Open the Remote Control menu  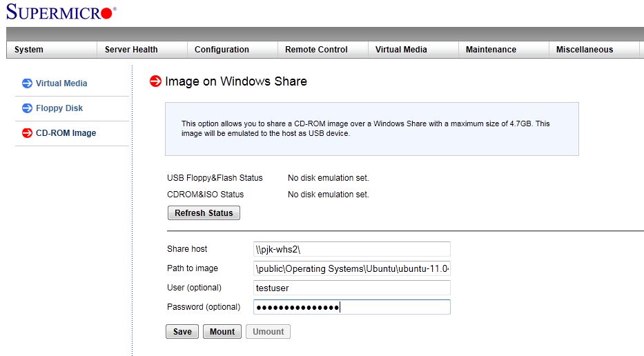tap(316, 50)
